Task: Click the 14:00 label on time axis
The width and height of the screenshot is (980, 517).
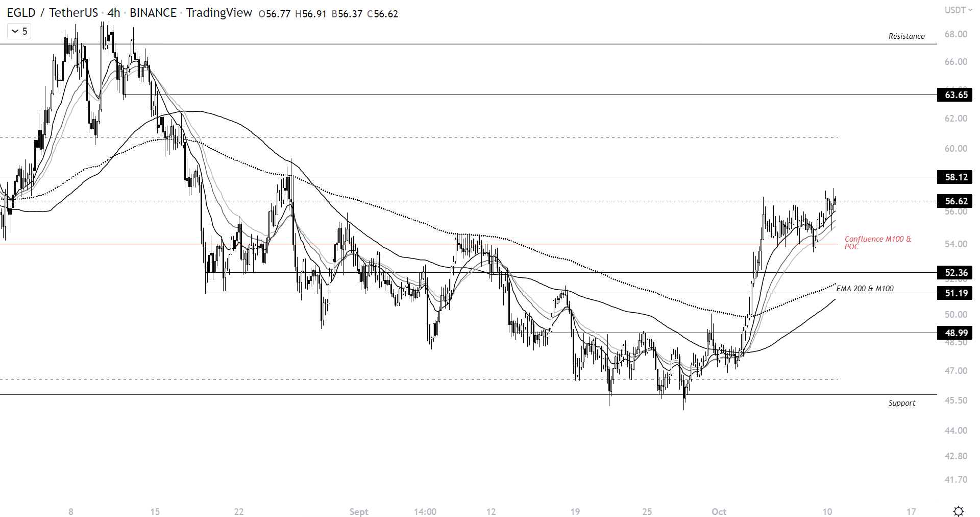Action: [x=425, y=512]
